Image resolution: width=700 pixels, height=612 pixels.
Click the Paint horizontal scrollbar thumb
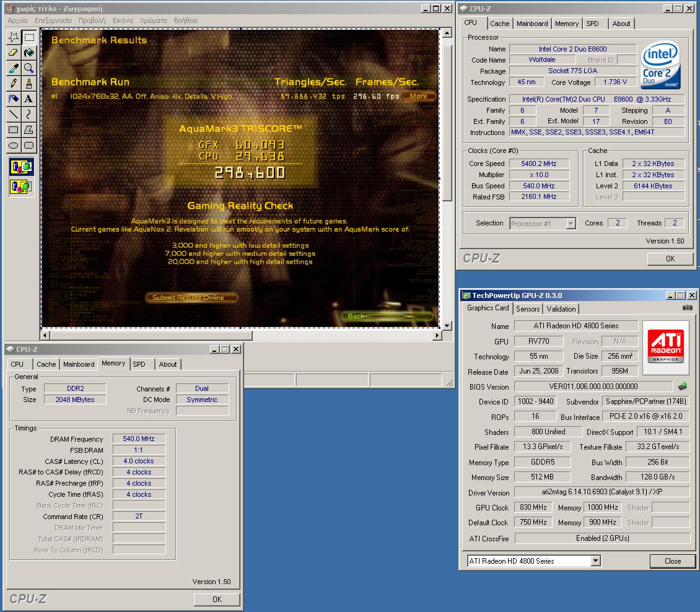coord(151,335)
